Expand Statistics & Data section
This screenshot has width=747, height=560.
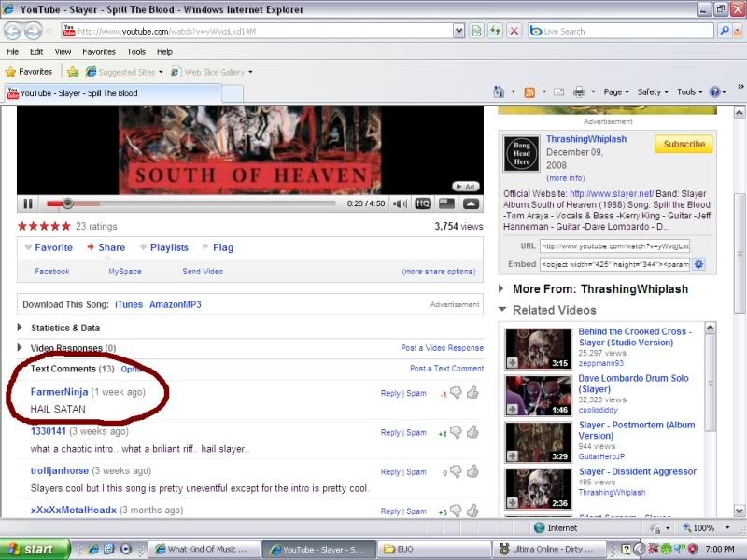coord(20,328)
